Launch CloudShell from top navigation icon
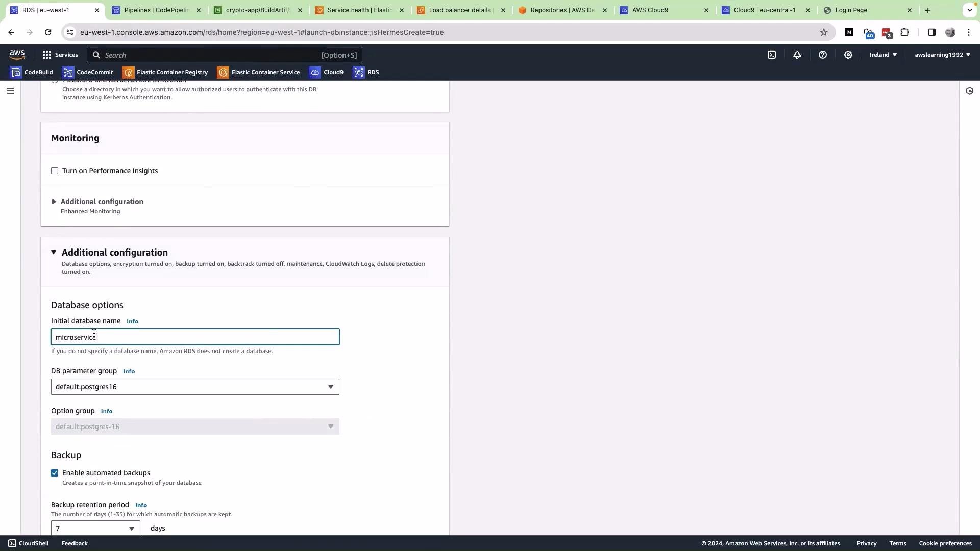The width and height of the screenshot is (980, 551). [772, 55]
